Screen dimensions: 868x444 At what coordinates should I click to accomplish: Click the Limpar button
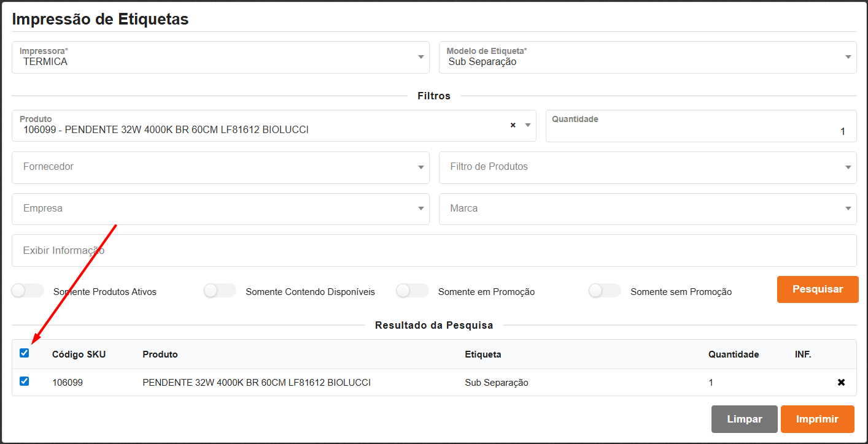[x=744, y=419]
